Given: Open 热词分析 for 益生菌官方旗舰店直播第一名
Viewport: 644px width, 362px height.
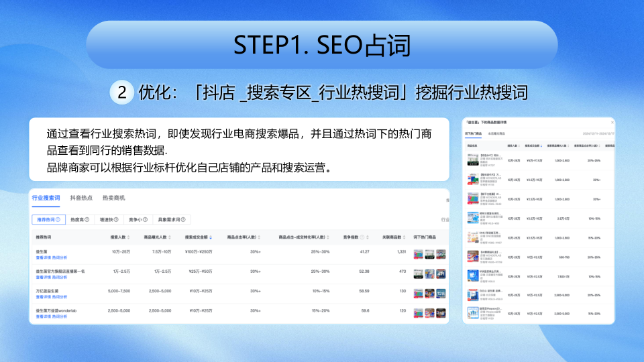Looking at the screenshot, I should pos(60,278).
